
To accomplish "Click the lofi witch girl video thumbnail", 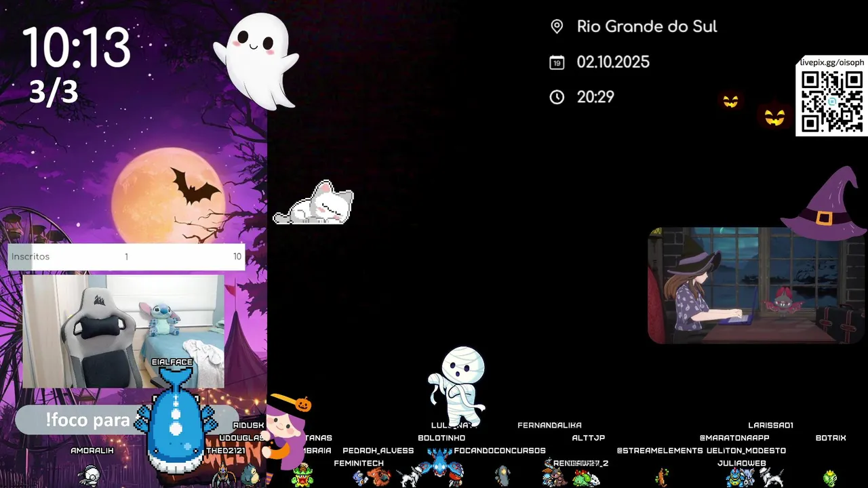I will (757, 285).
